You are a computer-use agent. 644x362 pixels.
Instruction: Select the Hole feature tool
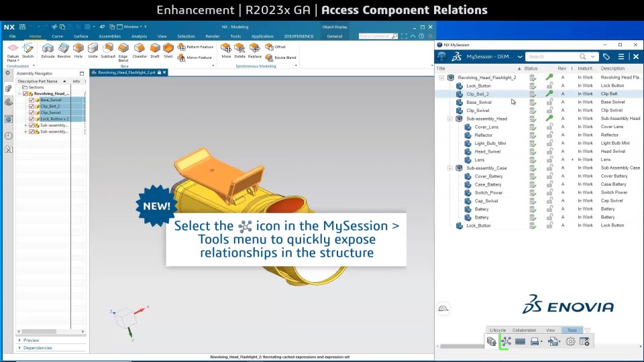[x=78, y=50]
